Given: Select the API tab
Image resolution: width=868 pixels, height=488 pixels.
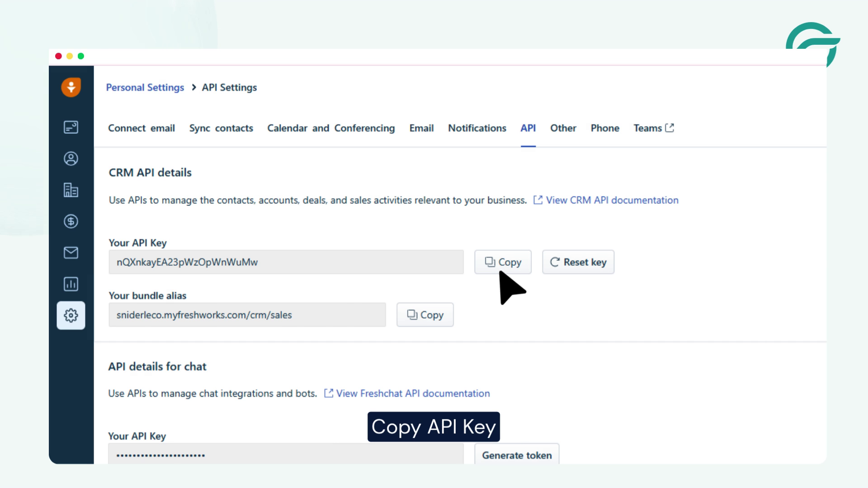Looking at the screenshot, I should click(x=528, y=128).
